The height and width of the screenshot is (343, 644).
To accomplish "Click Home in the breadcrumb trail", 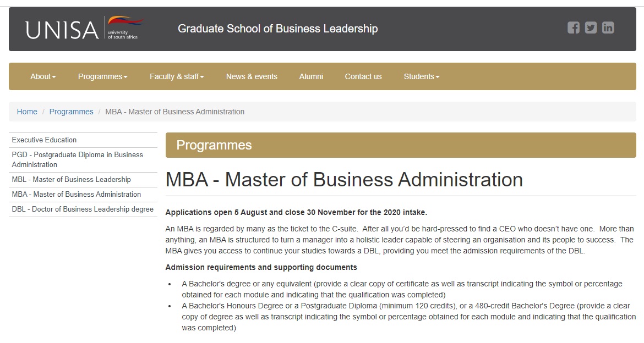I will pos(27,112).
